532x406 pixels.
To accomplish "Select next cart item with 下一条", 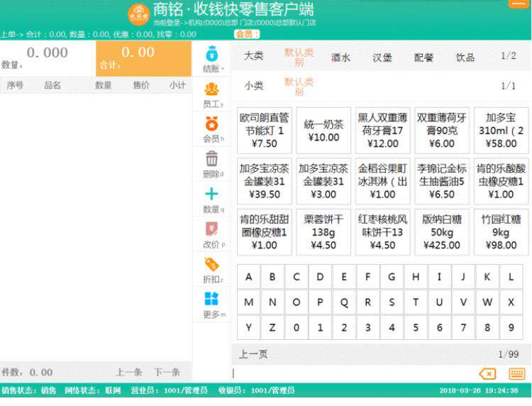I will pos(167,372).
